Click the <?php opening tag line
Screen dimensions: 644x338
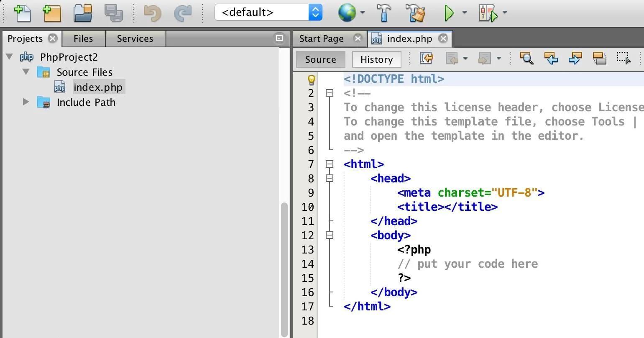click(414, 249)
